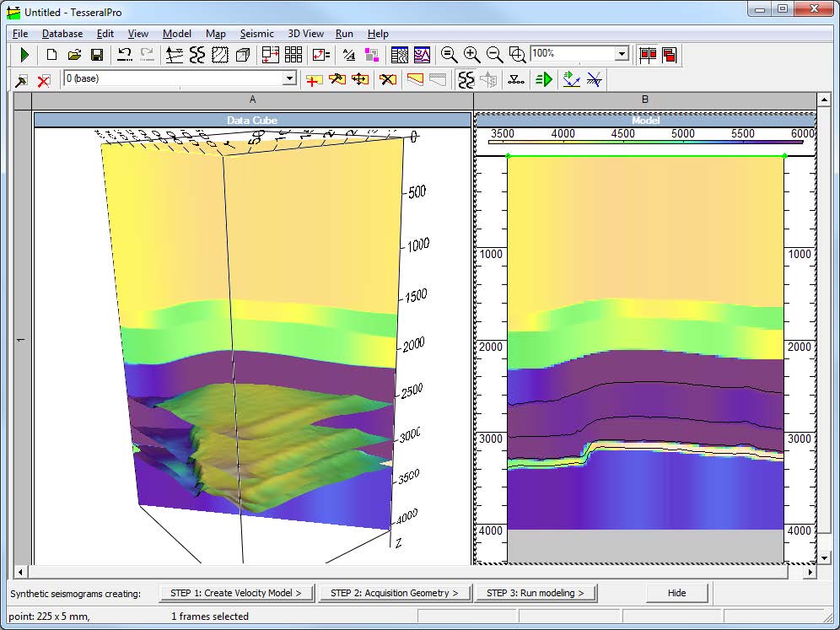Click STEP 1: Create Velocity Model button
The width and height of the screenshot is (840, 630).
(x=236, y=593)
